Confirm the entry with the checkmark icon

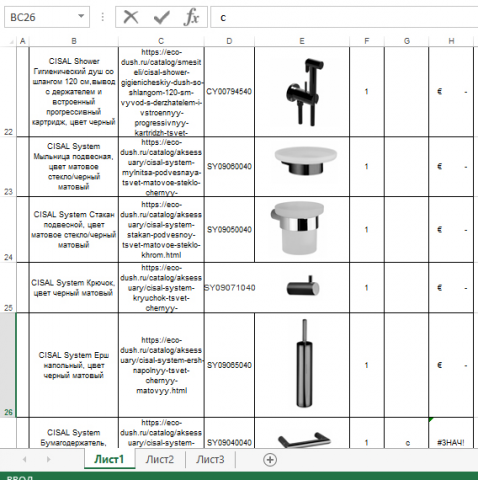[x=162, y=17]
